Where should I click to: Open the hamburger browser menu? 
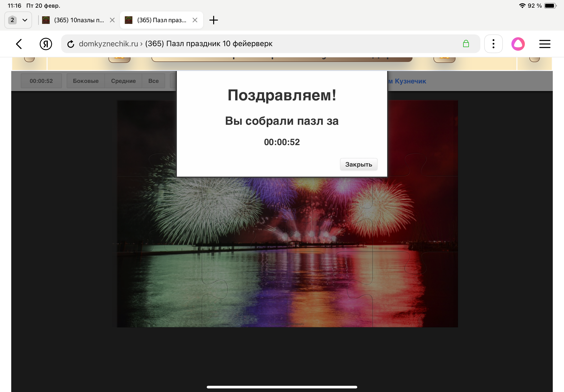click(545, 44)
